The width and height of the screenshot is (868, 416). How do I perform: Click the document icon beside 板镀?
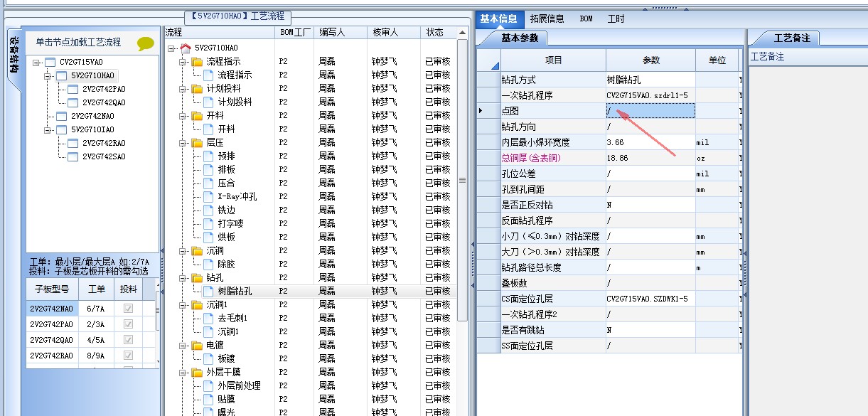click(208, 358)
